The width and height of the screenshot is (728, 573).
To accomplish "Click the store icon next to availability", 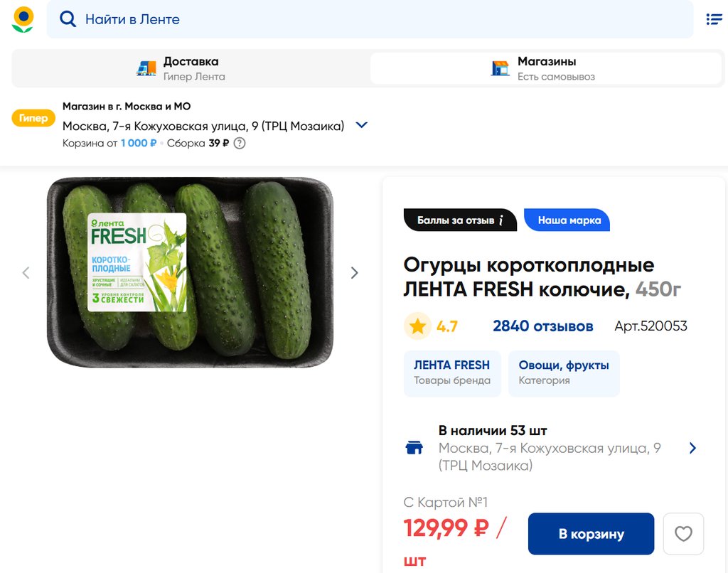I will click(414, 448).
